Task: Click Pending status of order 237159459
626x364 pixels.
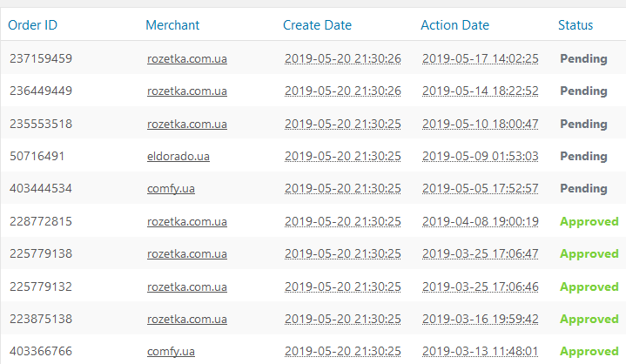Action: click(x=583, y=58)
